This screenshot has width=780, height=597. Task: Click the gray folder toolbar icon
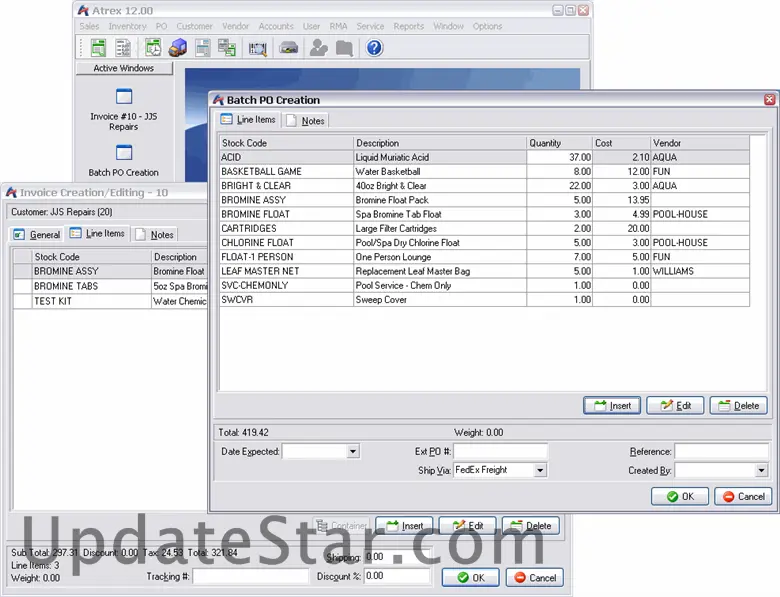point(344,48)
